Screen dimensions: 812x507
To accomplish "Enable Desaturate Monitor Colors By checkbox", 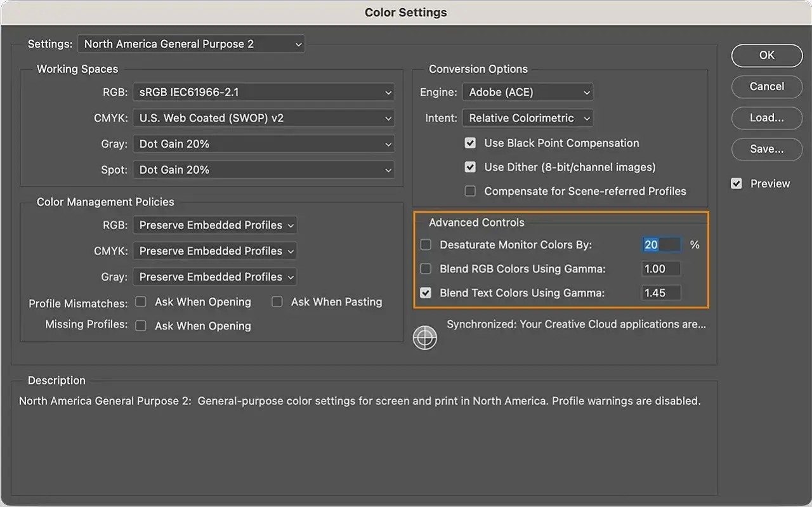I will coord(426,245).
